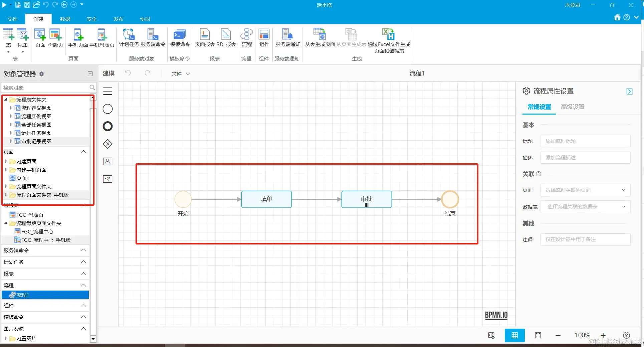The height and width of the screenshot is (347, 644).
Task: Click the 添加流程标题 input field
Action: point(586,141)
